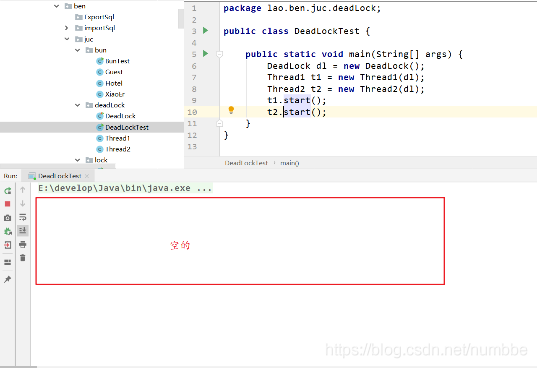This screenshot has width=537, height=368.
Task: Close the DeadLockTest run tab
Action: click(87, 176)
